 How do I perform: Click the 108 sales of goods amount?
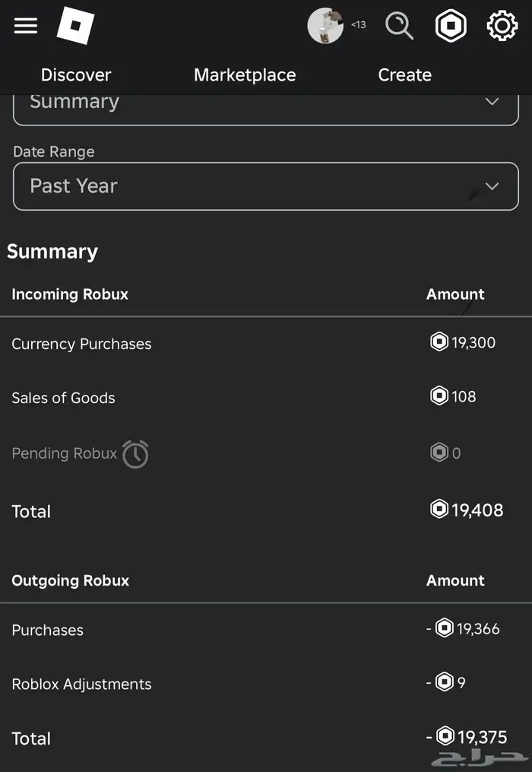464,396
